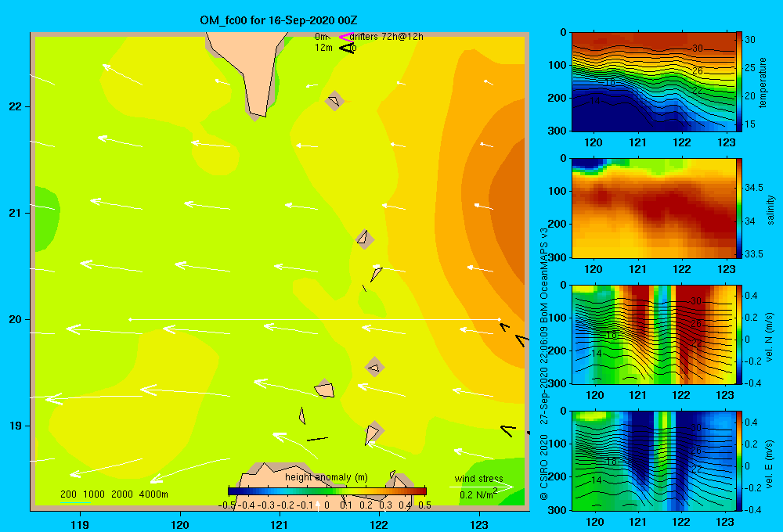Click latitude label '19' on main map
783x532 pixels.
[16, 426]
